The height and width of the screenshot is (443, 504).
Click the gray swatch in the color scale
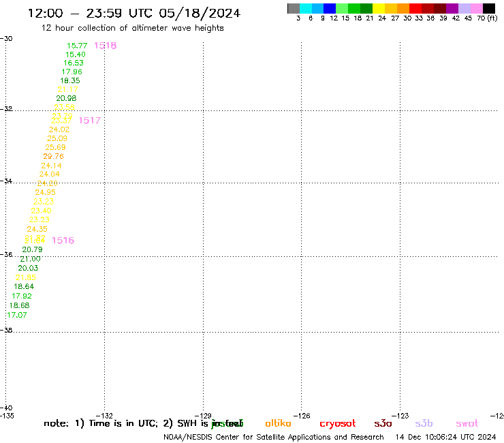coord(294,8)
